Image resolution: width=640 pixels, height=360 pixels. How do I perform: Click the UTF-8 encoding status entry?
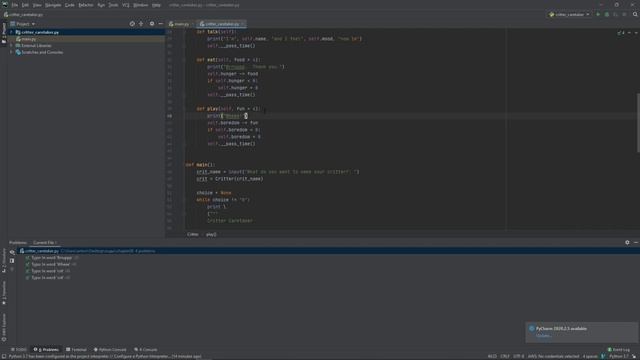[518, 356]
